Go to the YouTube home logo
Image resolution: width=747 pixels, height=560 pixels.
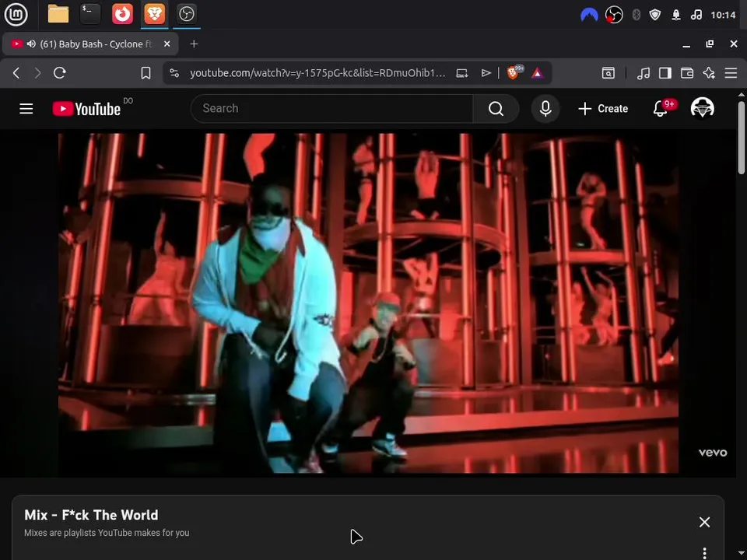pyautogui.click(x=86, y=109)
